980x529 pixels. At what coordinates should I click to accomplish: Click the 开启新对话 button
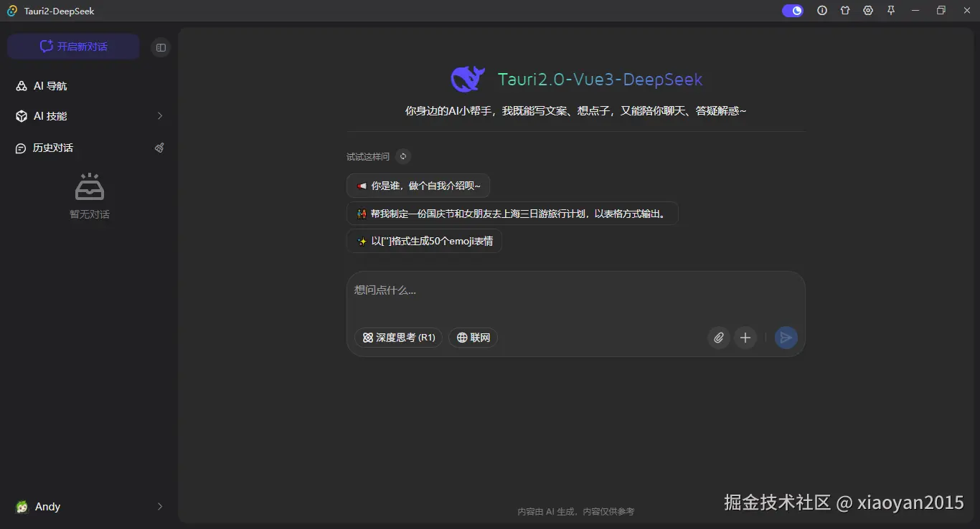tap(72, 46)
